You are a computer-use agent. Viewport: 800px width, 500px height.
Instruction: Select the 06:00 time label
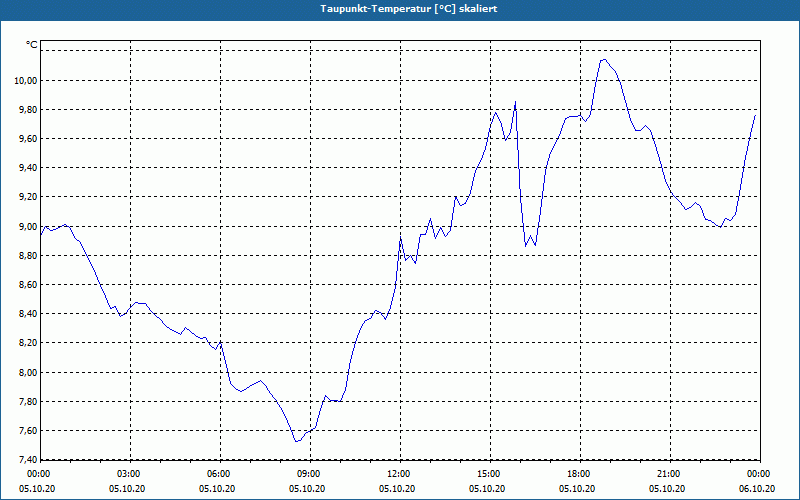pyautogui.click(x=220, y=474)
